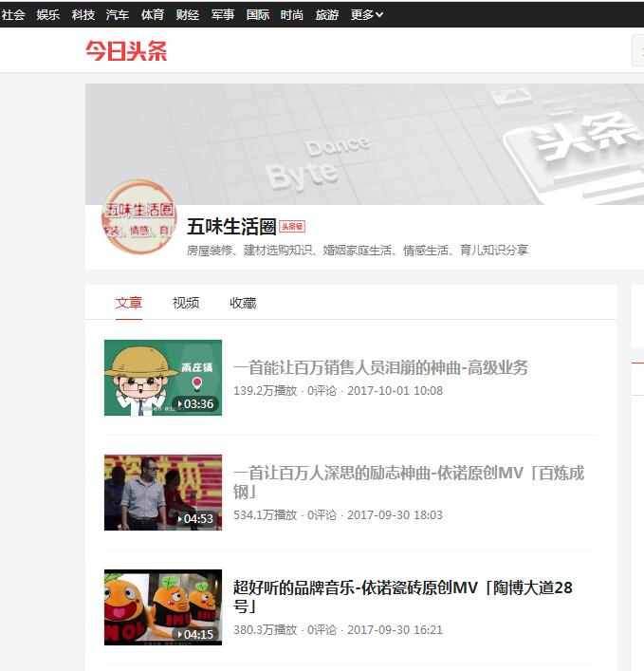Switch to the 视频 tab
The height and width of the screenshot is (671, 644).
point(186,303)
